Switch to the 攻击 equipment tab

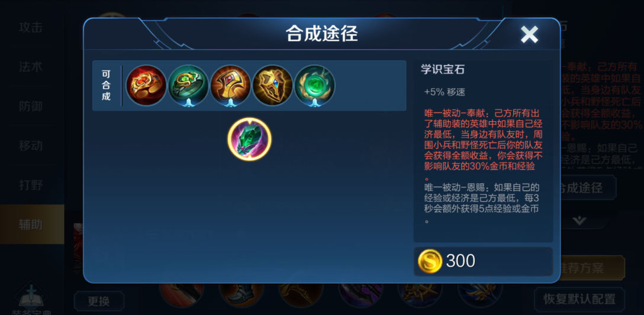click(31, 28)
